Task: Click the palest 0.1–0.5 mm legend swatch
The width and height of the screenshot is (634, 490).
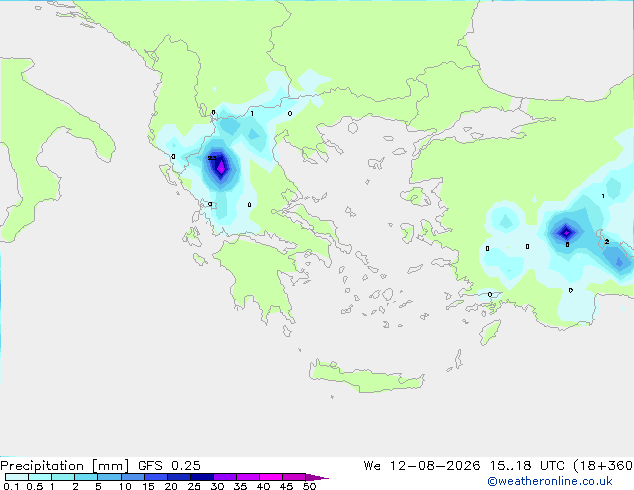Action: click(x=17, y=477)
